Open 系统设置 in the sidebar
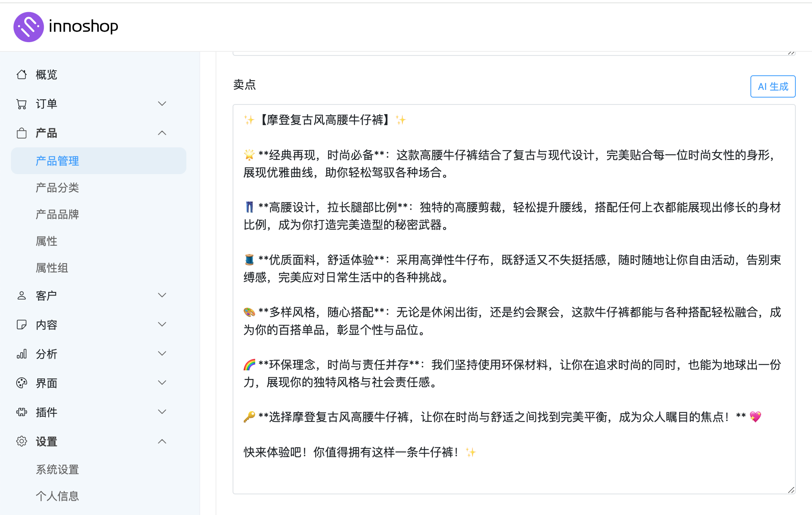Image resolution: width=812 pixels, height=515 pixels. (57, 469)
